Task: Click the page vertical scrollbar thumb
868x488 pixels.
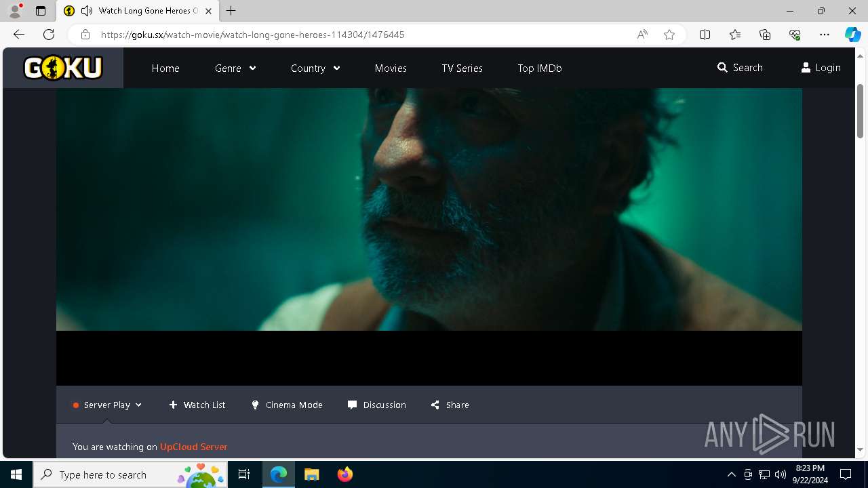Action: pyautogui.click(x=860, y=110)
